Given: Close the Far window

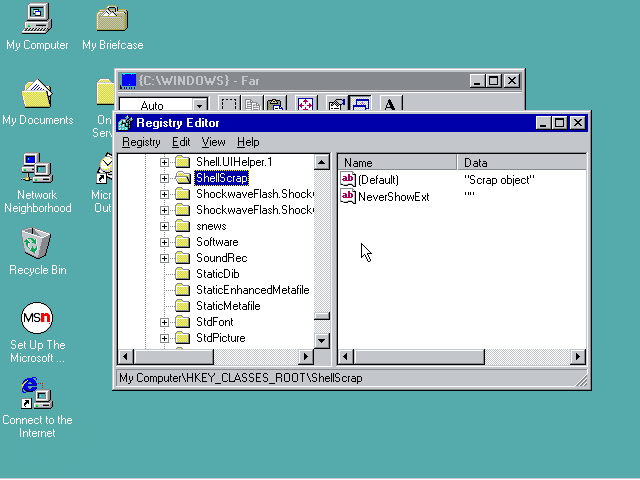Looking at the screenshot, I should [512, 81].
